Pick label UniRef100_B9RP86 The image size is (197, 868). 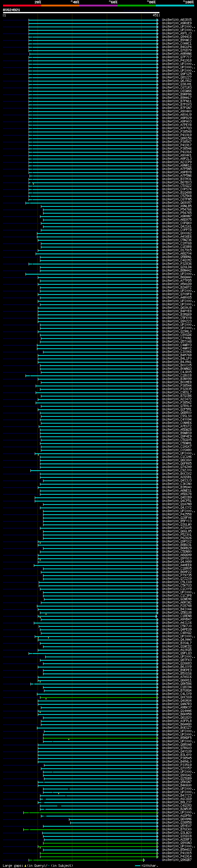click(x=177, y=94)
